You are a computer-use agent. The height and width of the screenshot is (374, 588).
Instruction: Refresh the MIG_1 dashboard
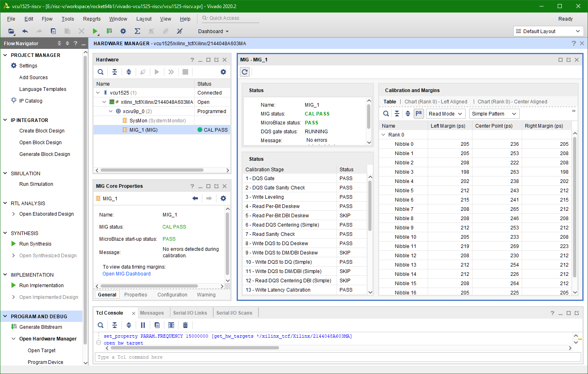[x=245, y=72]
